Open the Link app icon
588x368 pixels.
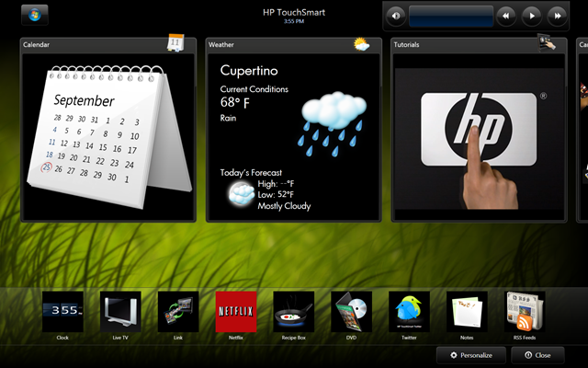pos(178,312)
